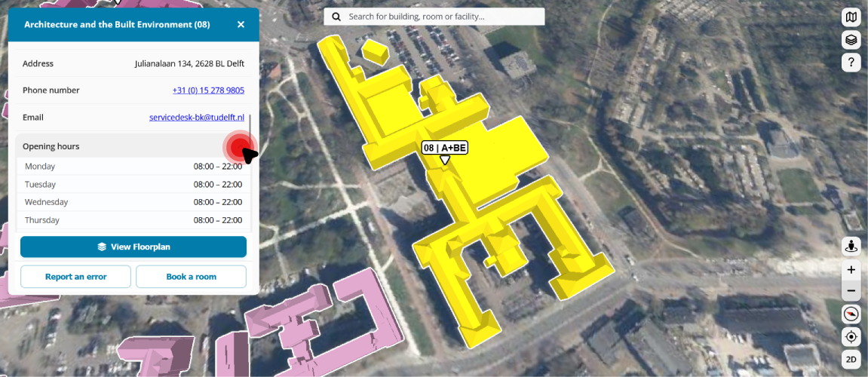Image resolution: width=868 pixels, height=377 pixels.
Task: Open the help question mark
Action: [x=851, y=63]
